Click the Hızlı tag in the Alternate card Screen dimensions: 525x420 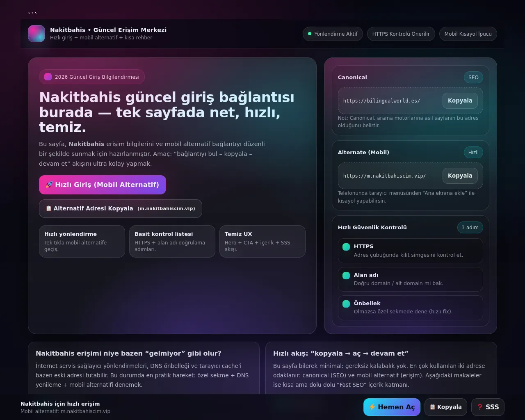[473, 152]
